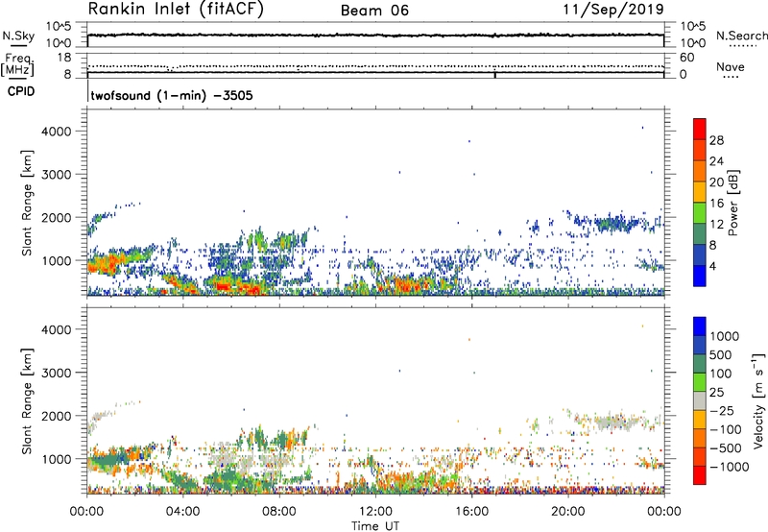The width and height of the screenshot is (768, 532).
Task: Click the '18' frequency axis value
Action: click(x=63, y=57)
